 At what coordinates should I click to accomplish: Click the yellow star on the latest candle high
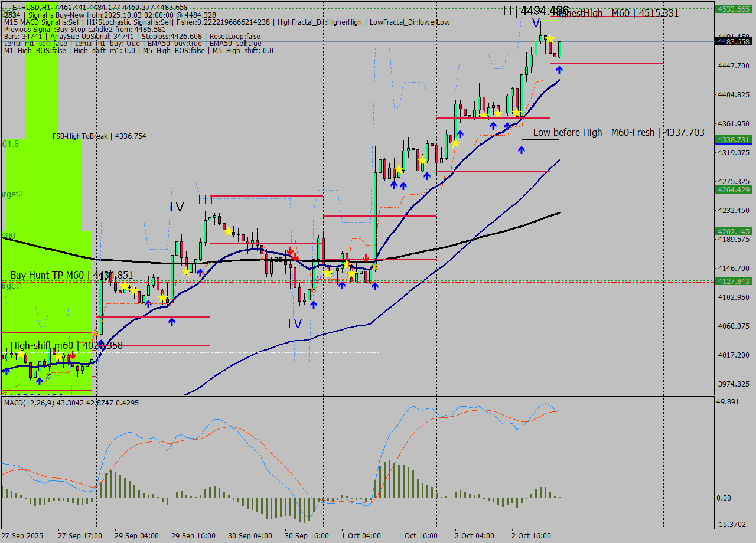(x=550, y=39)
